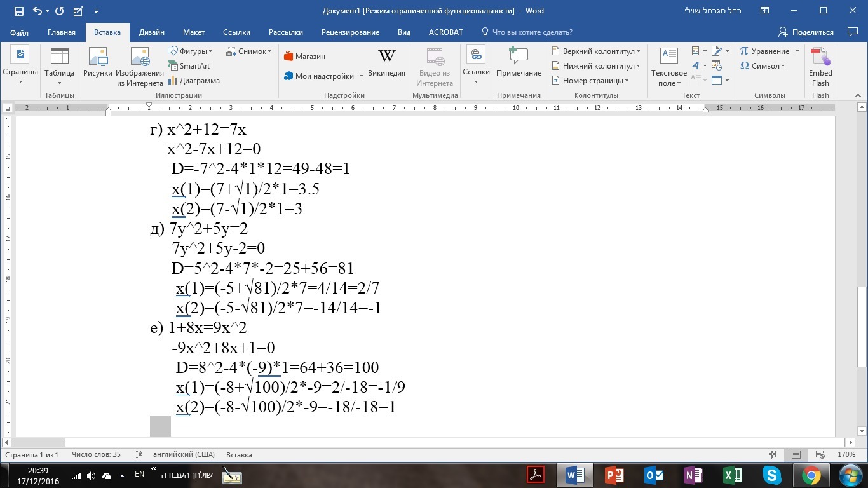Switch to the ACROBAT tab
The height and width of the screenshot is (488, 868).
tap(446, 32)
